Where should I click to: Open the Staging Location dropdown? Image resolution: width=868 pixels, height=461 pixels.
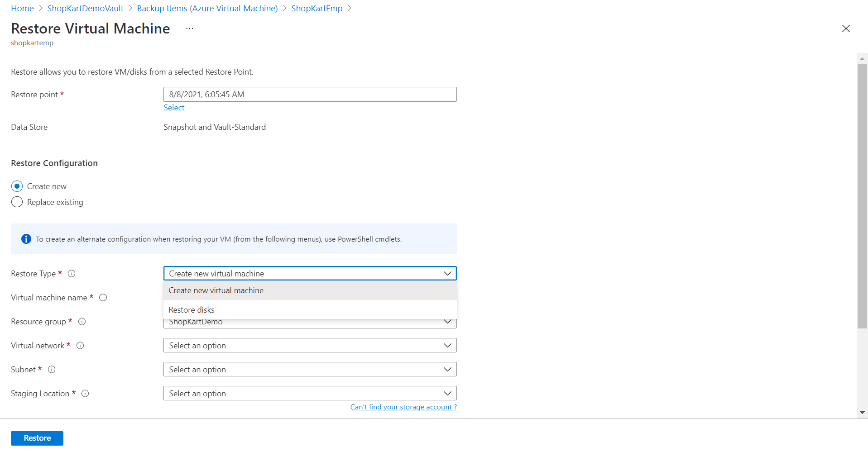(310, 394)
